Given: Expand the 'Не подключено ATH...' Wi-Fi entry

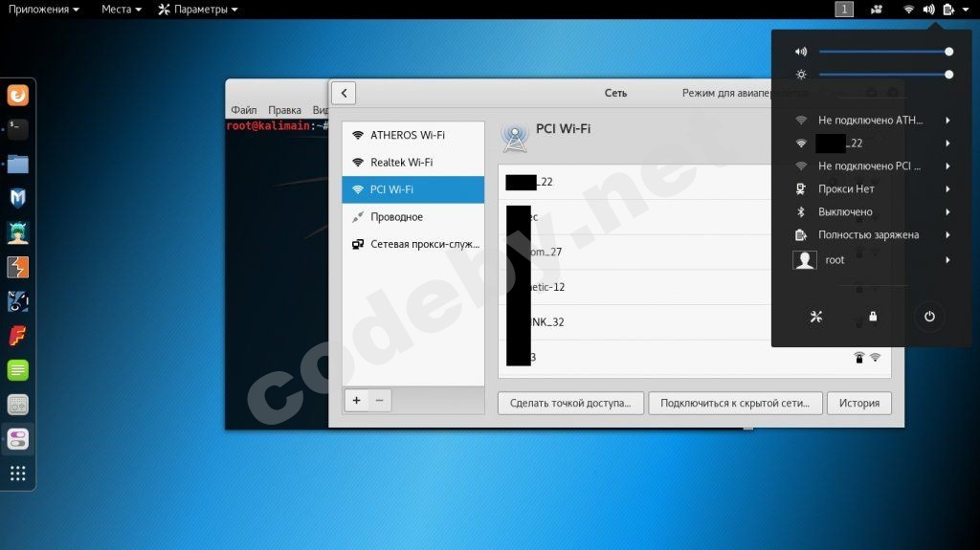Looking at the screenshot, I should click(x=872, y=120).
